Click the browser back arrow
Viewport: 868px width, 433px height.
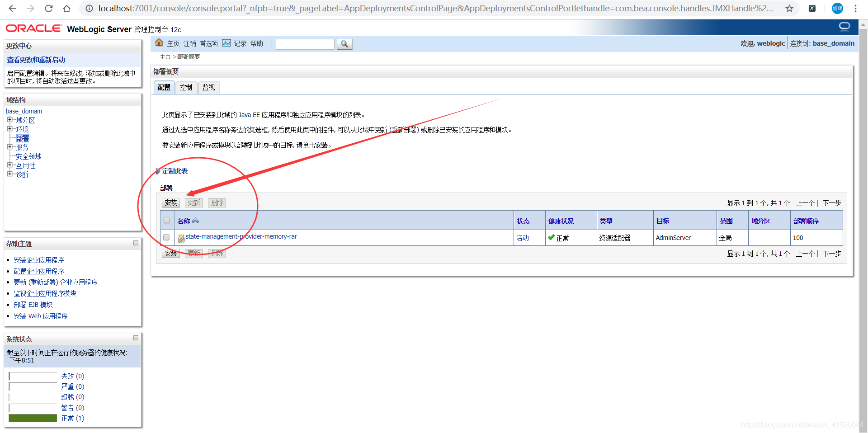tap(12, 8)
